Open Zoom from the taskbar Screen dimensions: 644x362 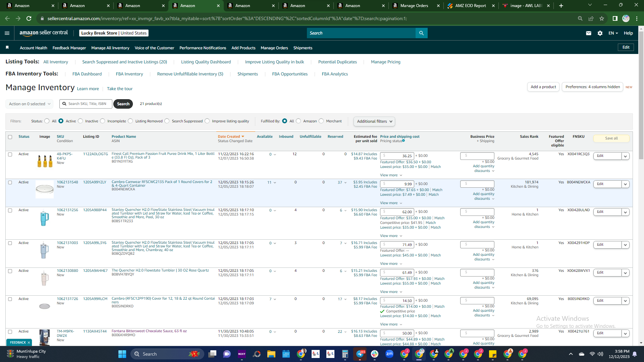click(x=389, y=354)
